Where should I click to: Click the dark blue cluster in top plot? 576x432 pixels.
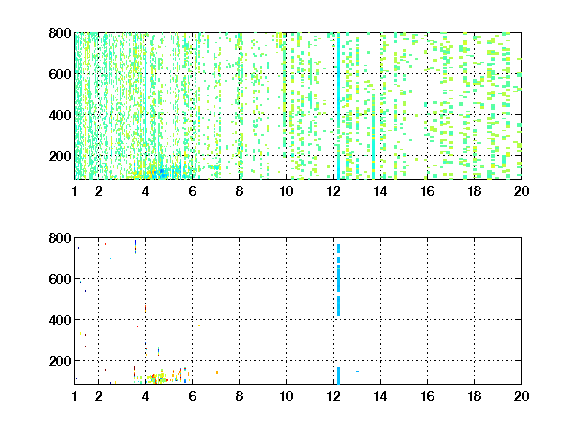click(x=162, y=172)
